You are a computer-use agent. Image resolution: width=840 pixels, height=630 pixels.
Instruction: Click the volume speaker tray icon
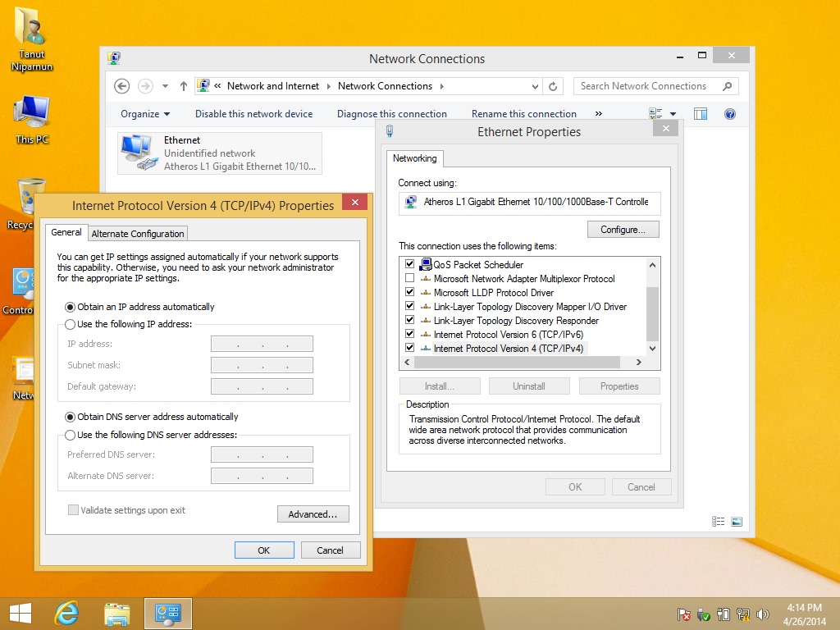[762, 614]
